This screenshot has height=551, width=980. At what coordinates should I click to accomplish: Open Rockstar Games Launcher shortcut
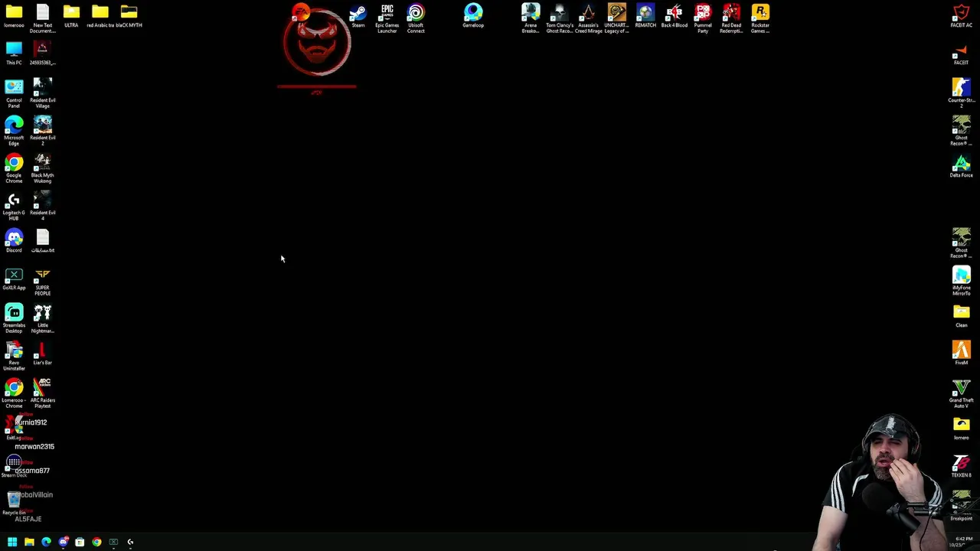(x=760, y=18)
